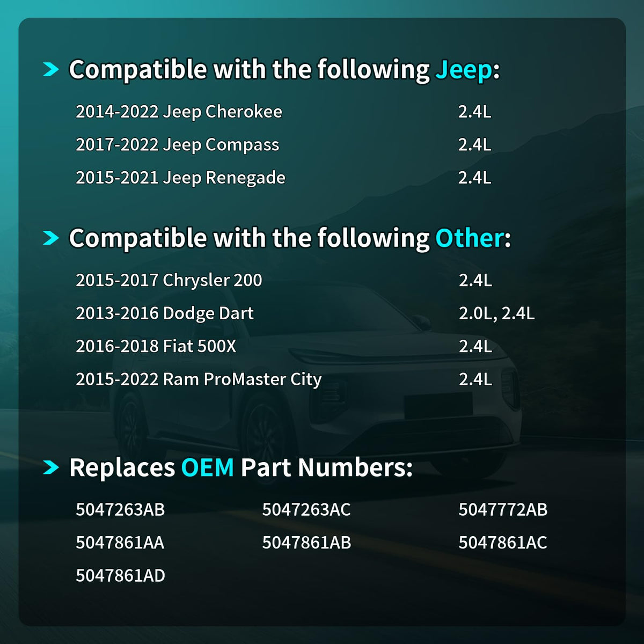Click part number 5047861AB
The width and height of the screenshot is (644, 644).
(x=306, y=543)
